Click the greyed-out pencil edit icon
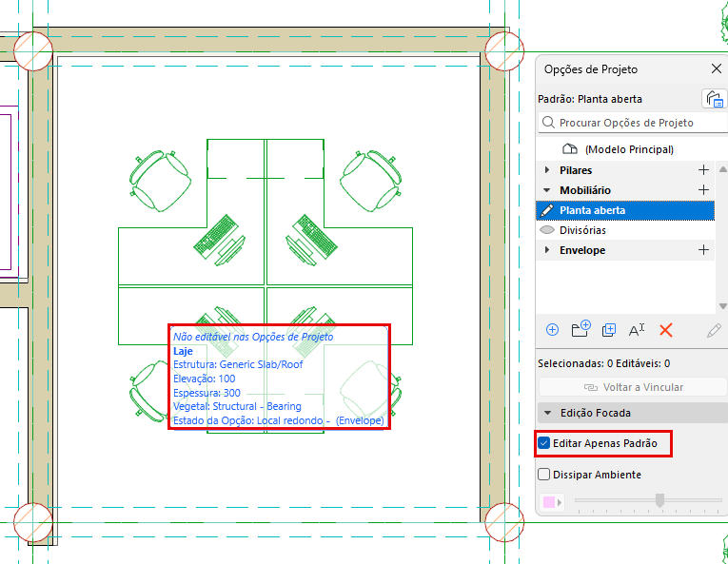Screen dimensions: 728x564 pos(714,331)
